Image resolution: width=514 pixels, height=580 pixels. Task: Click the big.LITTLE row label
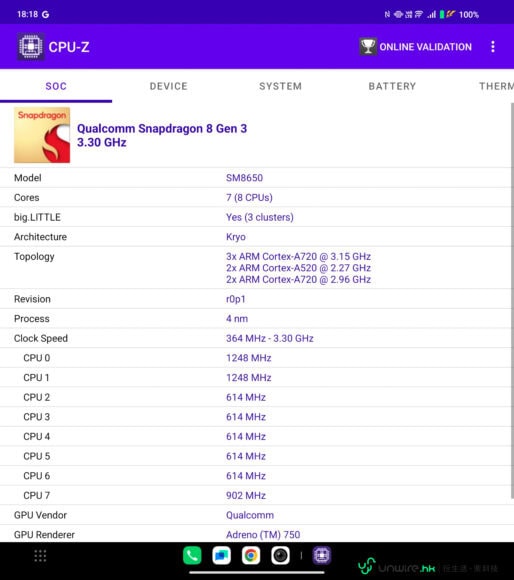pyautogui.click(x=37, y=217)
